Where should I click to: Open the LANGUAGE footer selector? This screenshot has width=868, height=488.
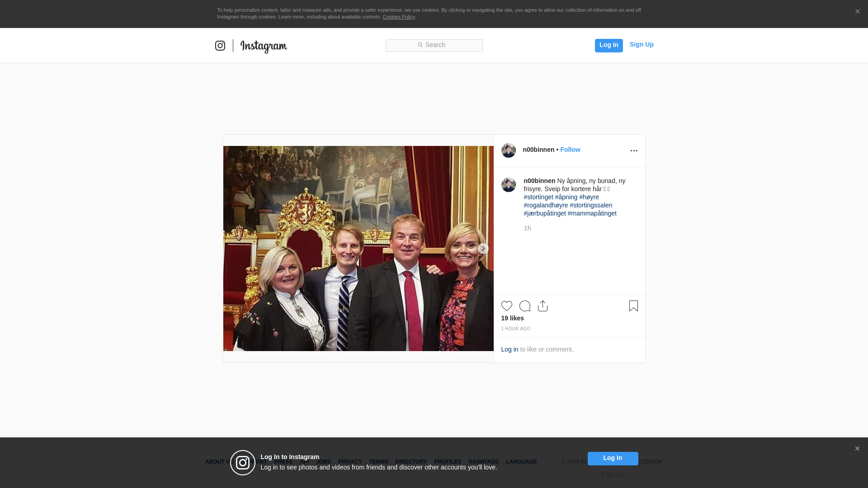[x=521, y=462]
